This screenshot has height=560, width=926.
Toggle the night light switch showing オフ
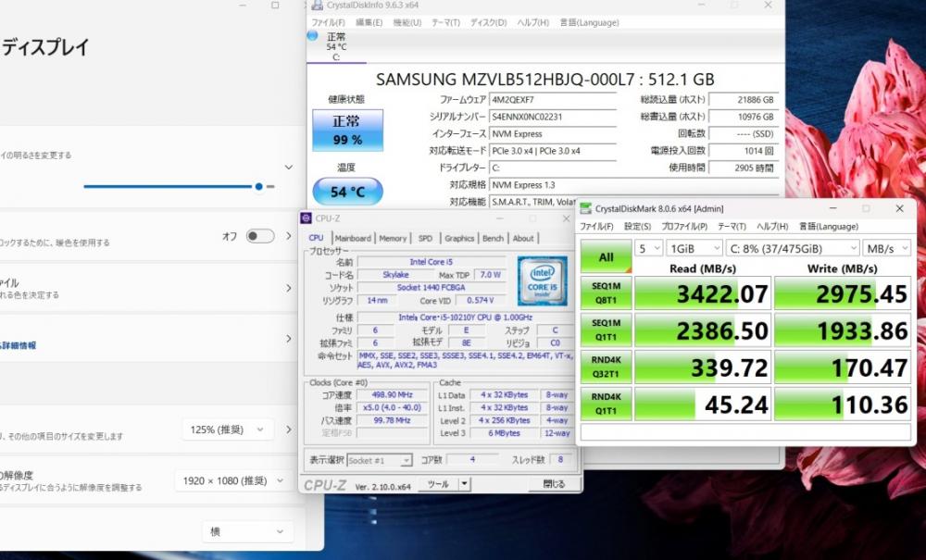(x=260, y=236)
